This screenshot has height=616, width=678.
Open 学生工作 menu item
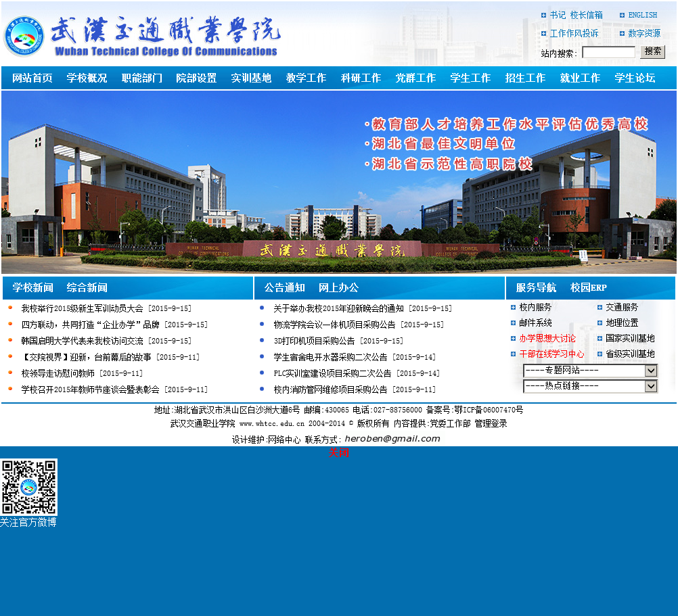(x=470, y=78)
